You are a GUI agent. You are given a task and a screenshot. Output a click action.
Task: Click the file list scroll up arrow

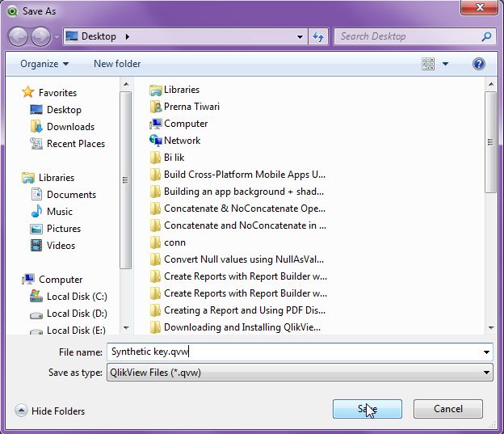(491, 84)
